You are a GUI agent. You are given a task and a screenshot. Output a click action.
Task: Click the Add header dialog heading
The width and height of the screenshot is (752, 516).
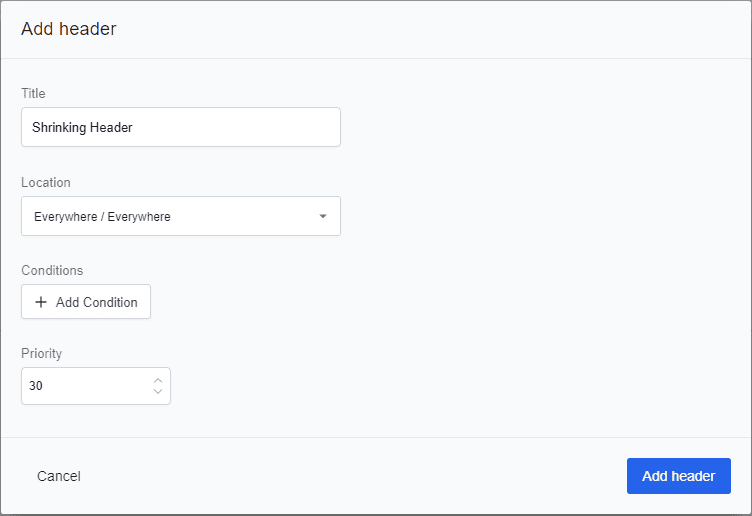click(x=69, y=29)
